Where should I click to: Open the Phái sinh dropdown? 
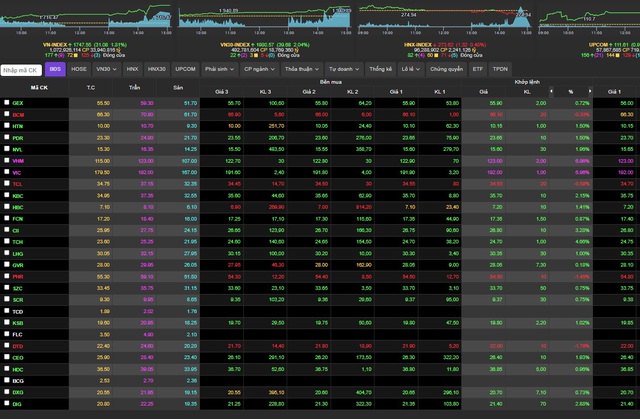tap(218, 70)
